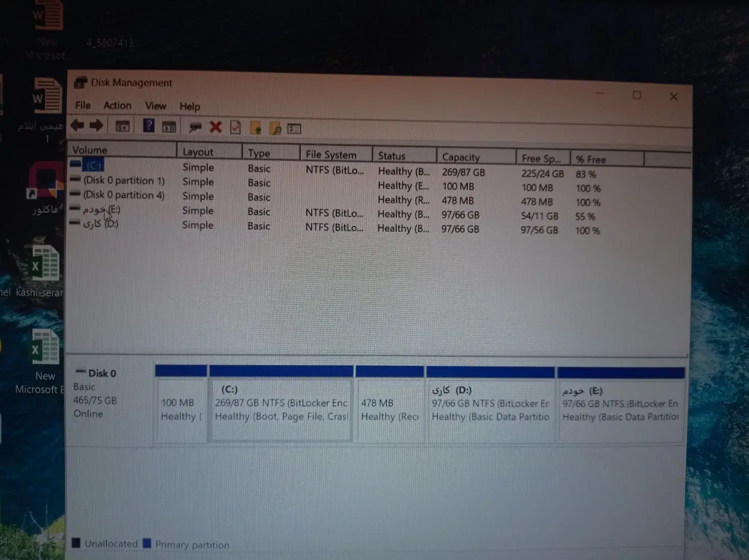Toggle the Show/Hide Action Pane toolbar icon
Image resolution: width=749 pixels, height=560 pixels.
tap(169, 127)
